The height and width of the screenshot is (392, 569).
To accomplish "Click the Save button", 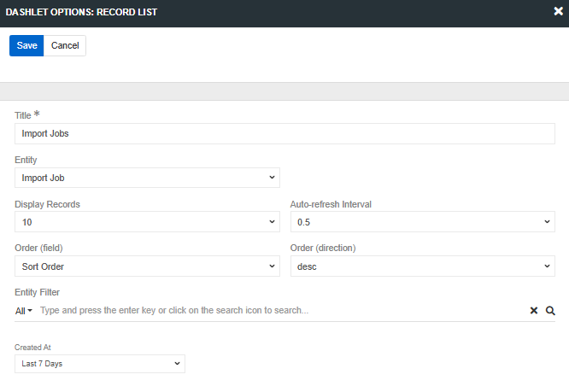I will 26,46.
